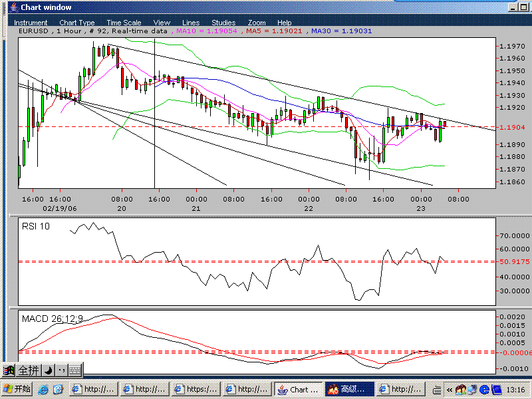Click the blue e tray icon

coord(484,390)
